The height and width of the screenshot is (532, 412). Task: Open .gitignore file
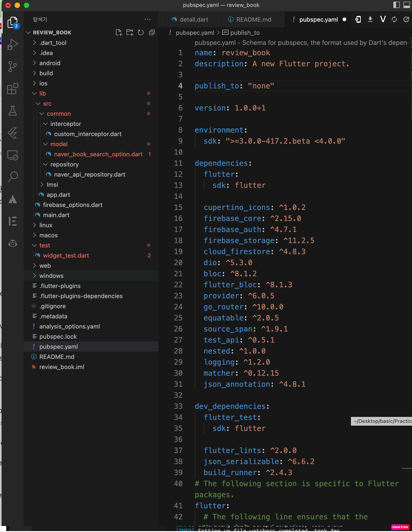91,306
